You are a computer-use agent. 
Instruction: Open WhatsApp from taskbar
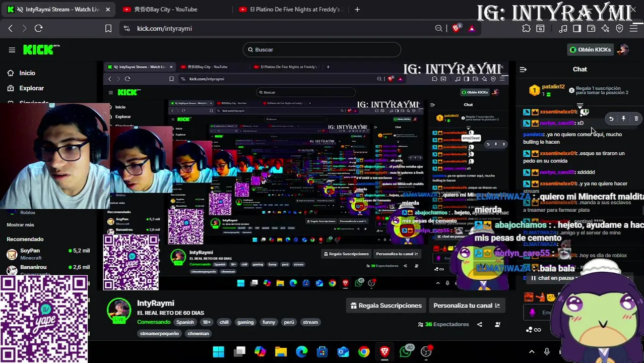tap(406, 352)
